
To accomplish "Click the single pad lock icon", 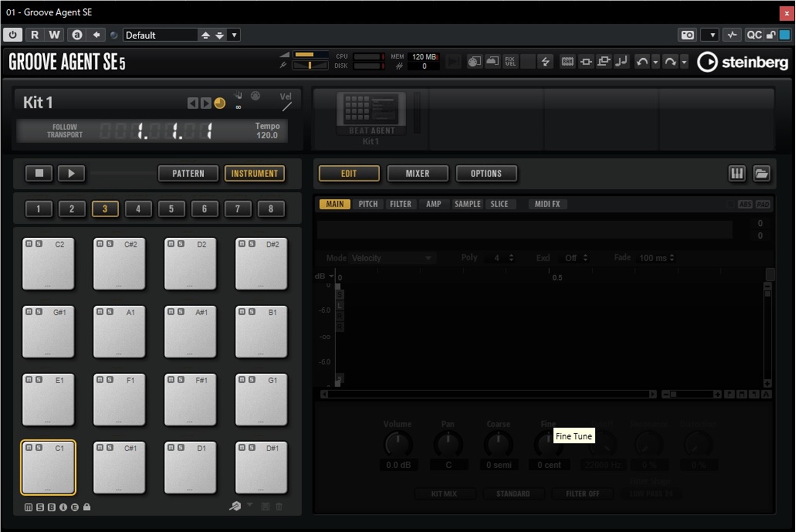I will 586,62.
